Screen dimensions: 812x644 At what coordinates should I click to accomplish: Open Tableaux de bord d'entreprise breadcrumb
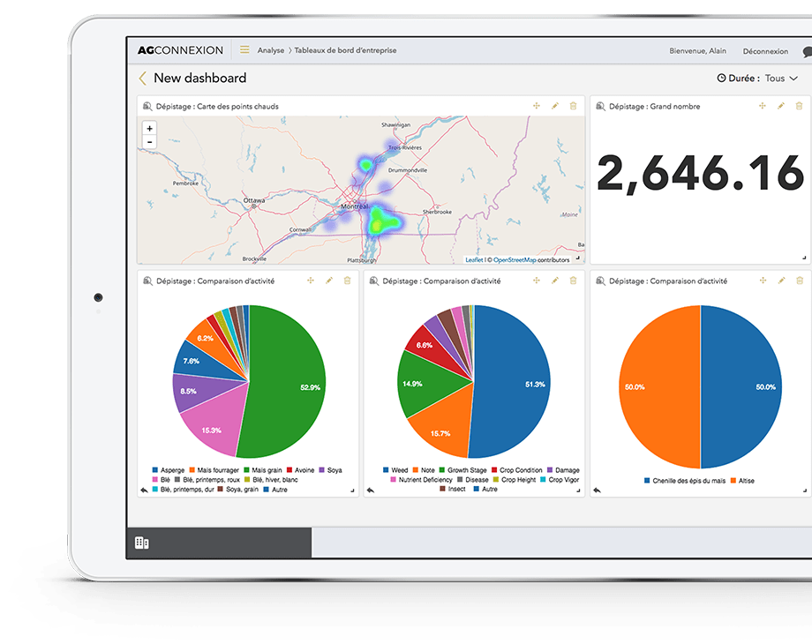pyautogui.click(x=345, y=50)
